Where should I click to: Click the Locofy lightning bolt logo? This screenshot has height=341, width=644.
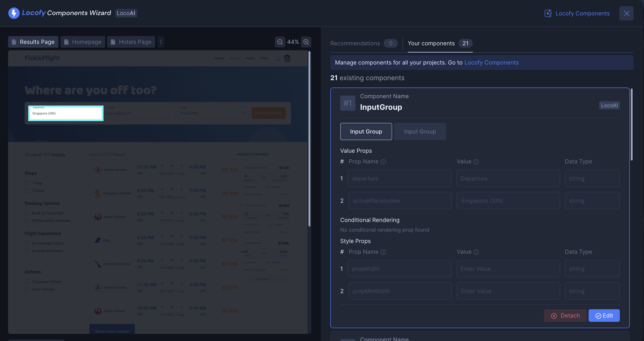point(14,13)
